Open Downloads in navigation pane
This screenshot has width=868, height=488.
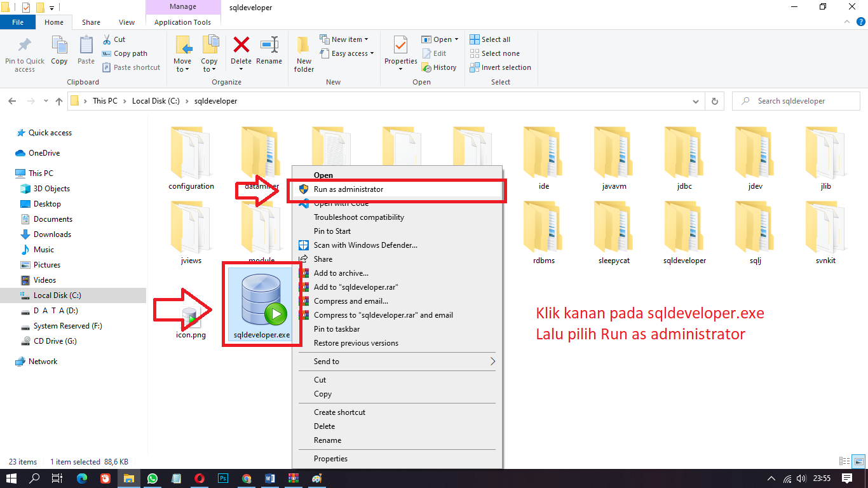click(52, 234)
